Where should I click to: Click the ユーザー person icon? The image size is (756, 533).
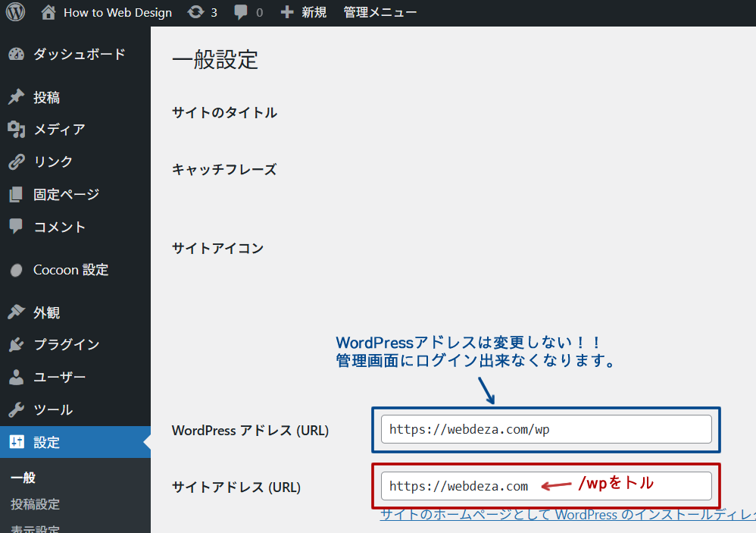16,377
